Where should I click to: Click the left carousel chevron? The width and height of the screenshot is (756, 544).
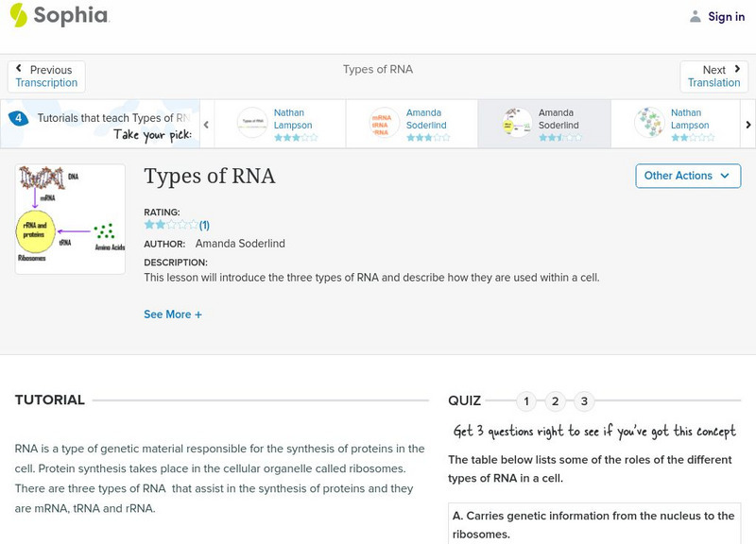[205, 124]
